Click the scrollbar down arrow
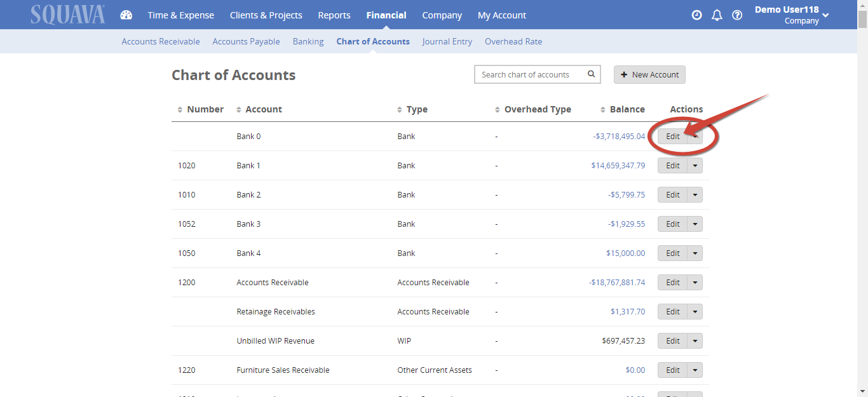The image size is (868, 397). [862, 391]
